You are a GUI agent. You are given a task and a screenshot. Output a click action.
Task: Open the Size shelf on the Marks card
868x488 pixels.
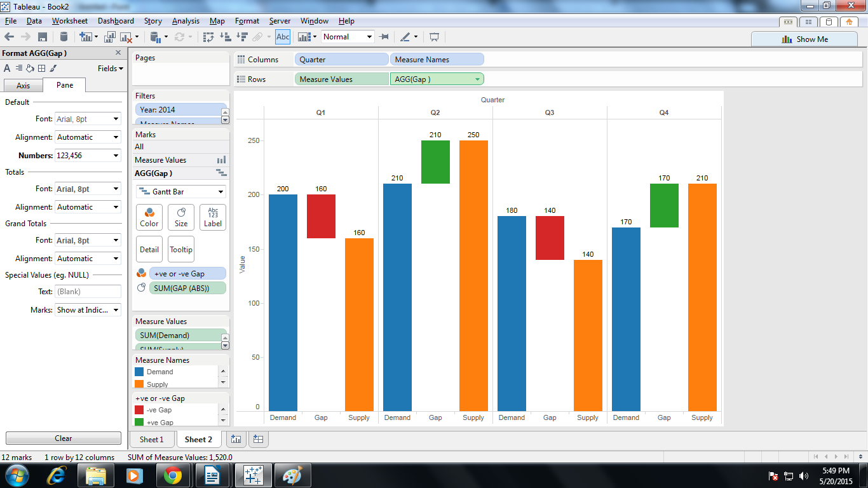pos(180,217)
